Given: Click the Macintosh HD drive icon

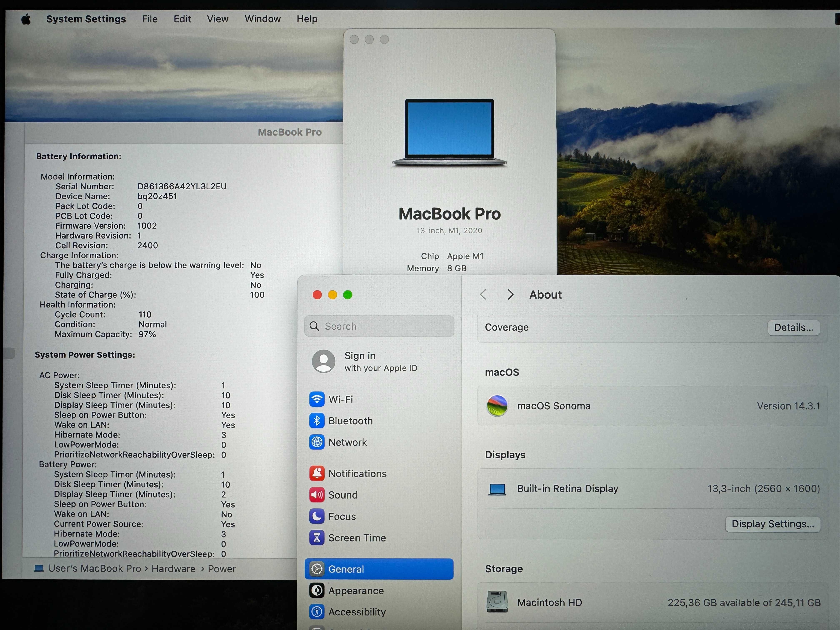Looking at the screenshot, I should pos(497,601).
